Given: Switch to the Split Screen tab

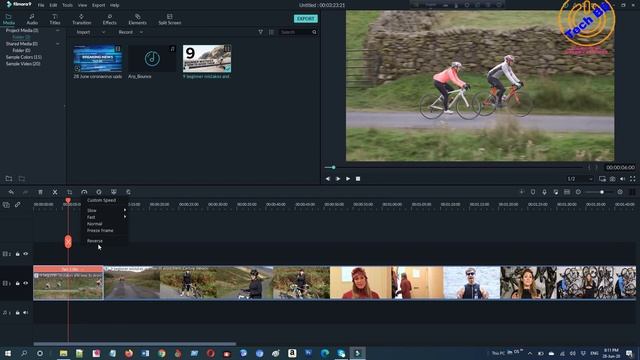Looking at the screenshot, I should click(x=169, y=19).
